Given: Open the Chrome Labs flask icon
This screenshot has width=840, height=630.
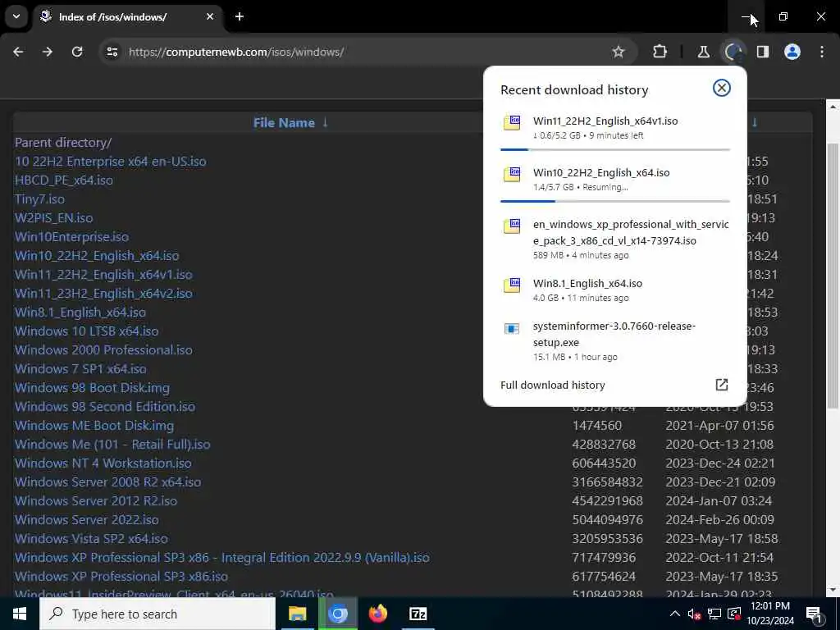Looking at the screenshot, I should coord(703,52).
